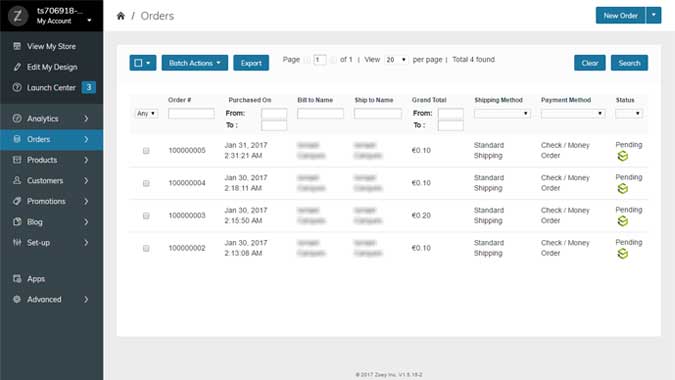The image size is (675, 380).
Task: Click the ship icon for order 100000003
Action: click(622, 221)
